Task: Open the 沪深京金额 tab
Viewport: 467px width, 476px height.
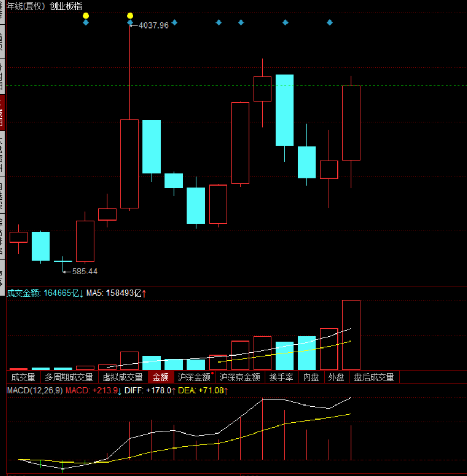Action: click(x=240, y=378)
